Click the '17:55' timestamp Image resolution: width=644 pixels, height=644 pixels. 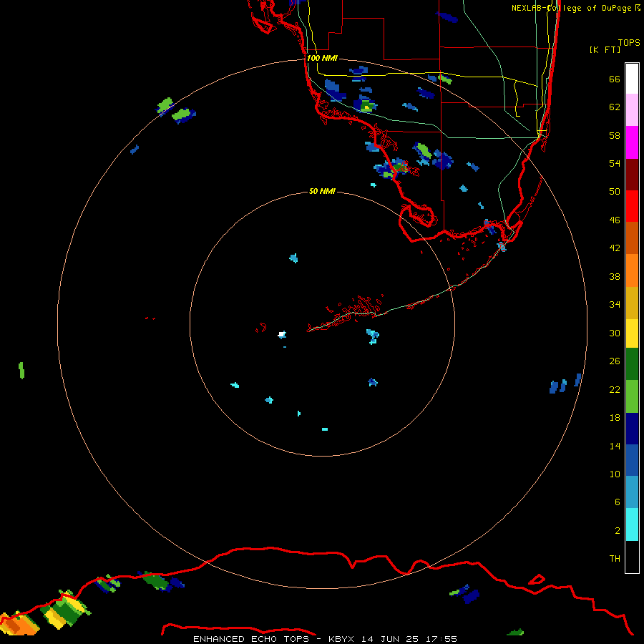click(441, 639)
